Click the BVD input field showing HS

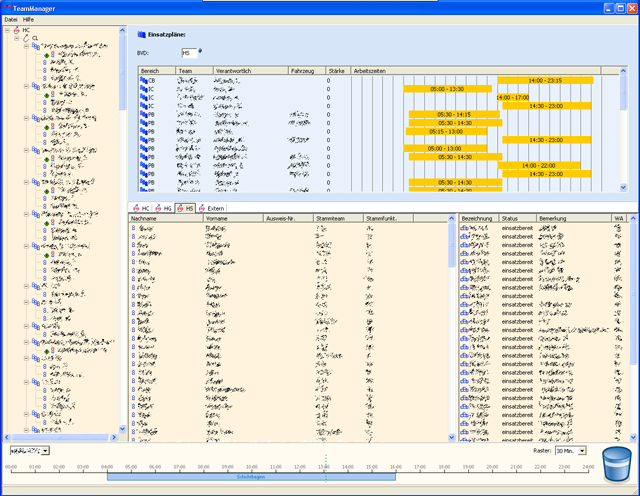point(189,53)
